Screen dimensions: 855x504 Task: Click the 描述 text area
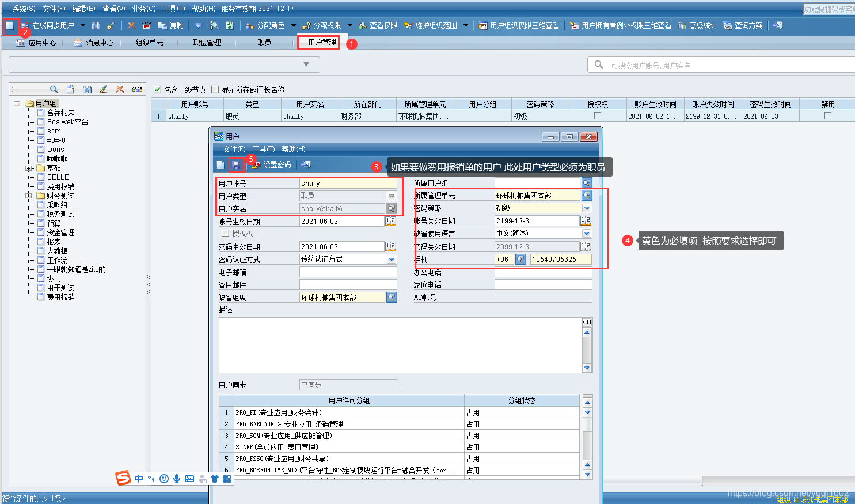pos(401,345)
